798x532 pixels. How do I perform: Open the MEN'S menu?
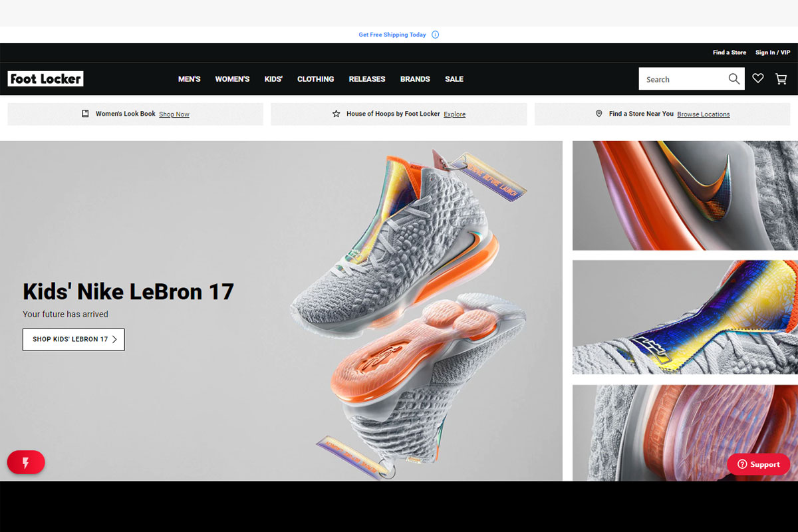(189, 78)
